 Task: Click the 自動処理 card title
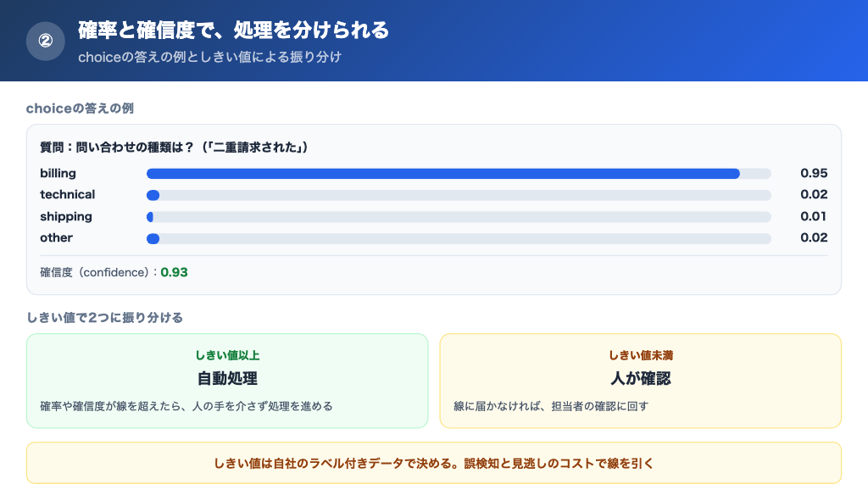click(227, 379)
